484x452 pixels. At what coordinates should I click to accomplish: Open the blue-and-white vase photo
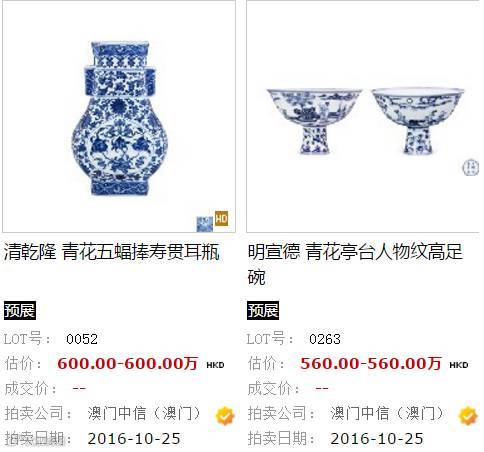pos(119,118)
